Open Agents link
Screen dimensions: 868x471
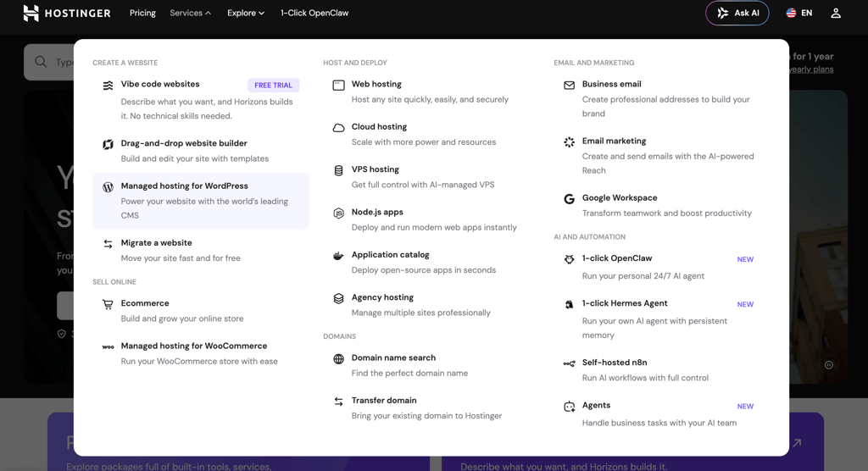pos(596,405)
